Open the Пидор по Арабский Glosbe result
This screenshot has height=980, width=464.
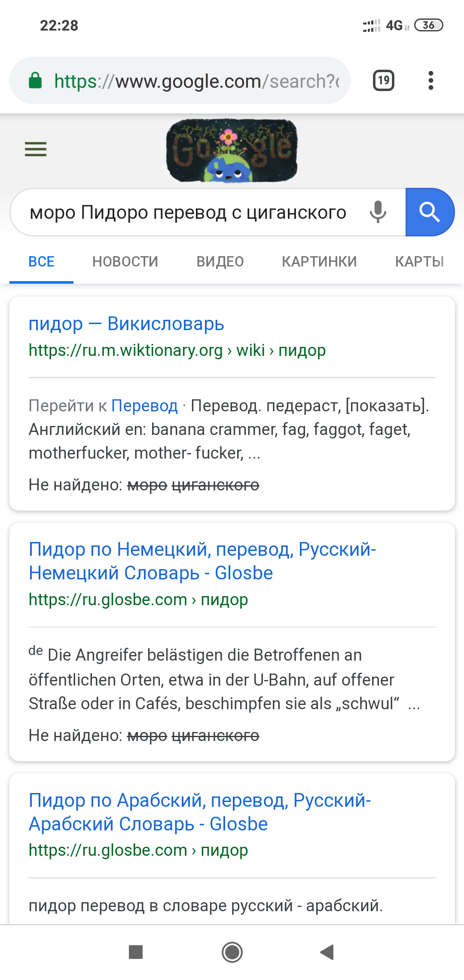click(x=200, y=812)
